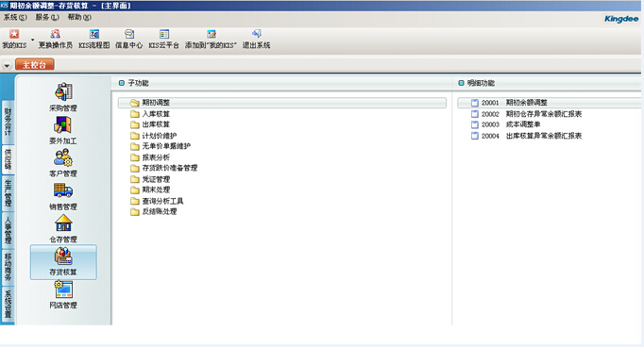Click 成本调整单 text in detail list
The width and height of the screenshot is (644, 347).
(523, 124)
